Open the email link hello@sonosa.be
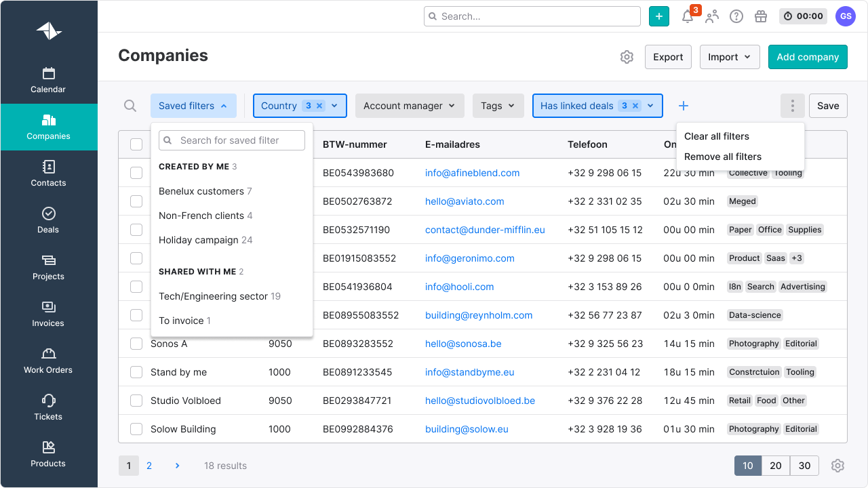 464,343
